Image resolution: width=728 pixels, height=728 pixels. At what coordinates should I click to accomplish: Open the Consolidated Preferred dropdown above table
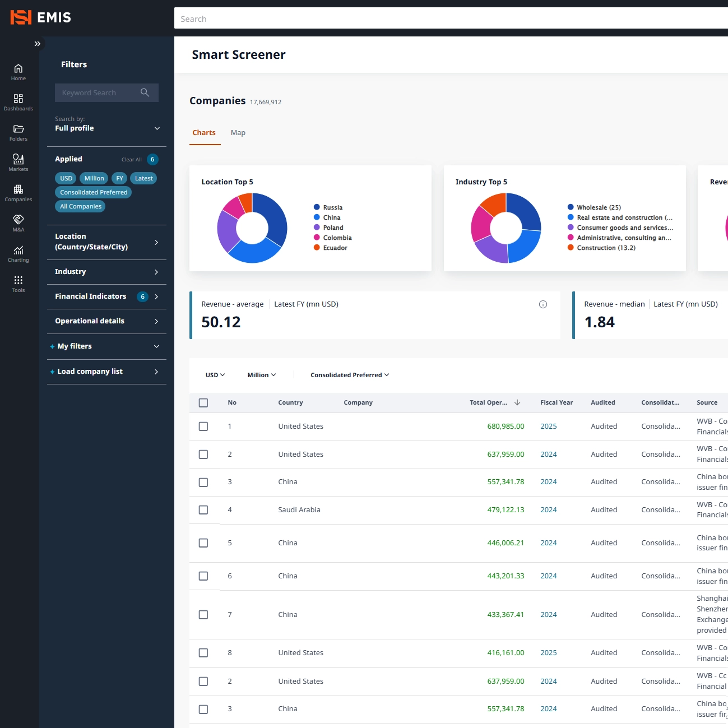(x=350, y=375)
